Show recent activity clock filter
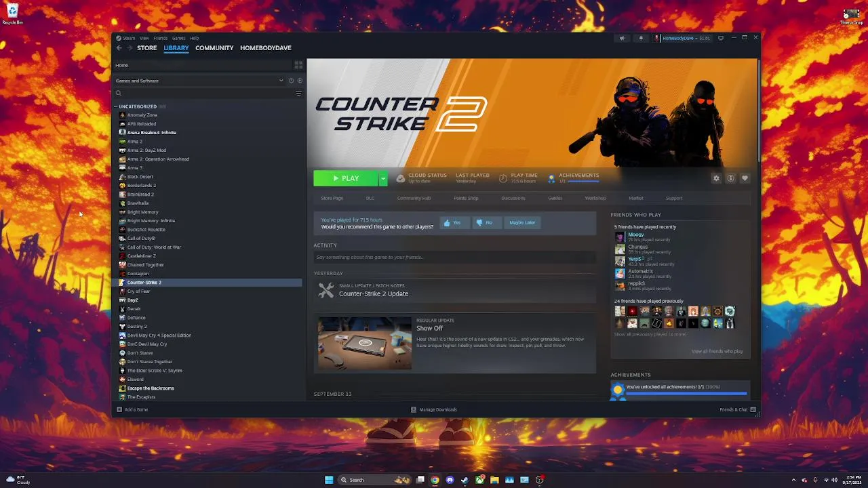 (291, 81)
